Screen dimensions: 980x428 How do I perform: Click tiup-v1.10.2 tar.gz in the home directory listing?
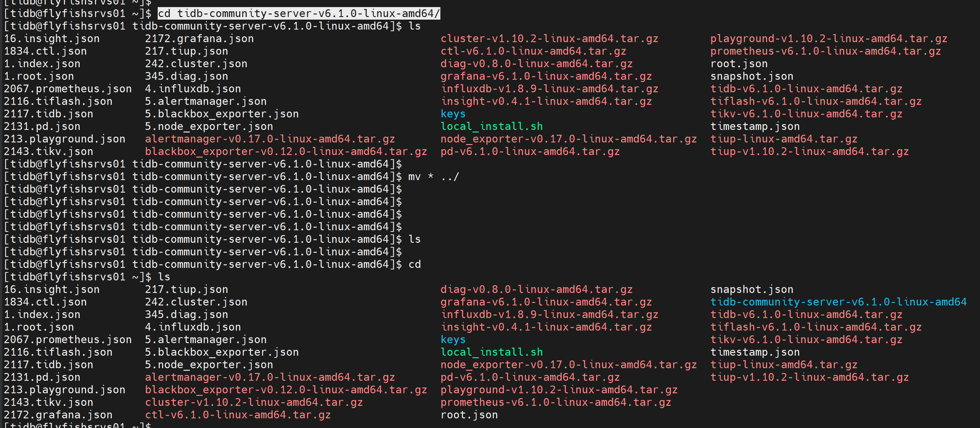(809, 378)
